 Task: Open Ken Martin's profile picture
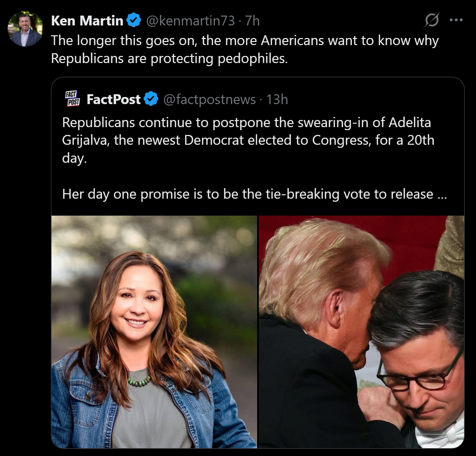25,29
